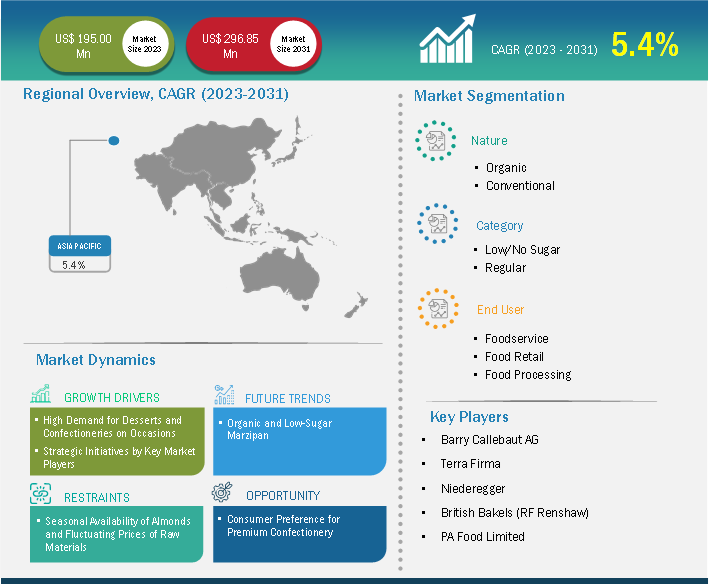The image size is (709, 586).
Task: Click the Growth Drivers chart icon
Action: (x=41, y=394)
